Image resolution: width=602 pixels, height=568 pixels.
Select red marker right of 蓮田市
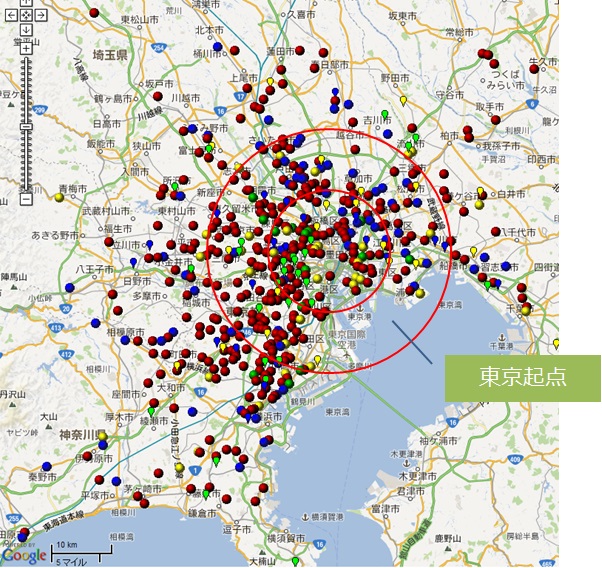300,50
